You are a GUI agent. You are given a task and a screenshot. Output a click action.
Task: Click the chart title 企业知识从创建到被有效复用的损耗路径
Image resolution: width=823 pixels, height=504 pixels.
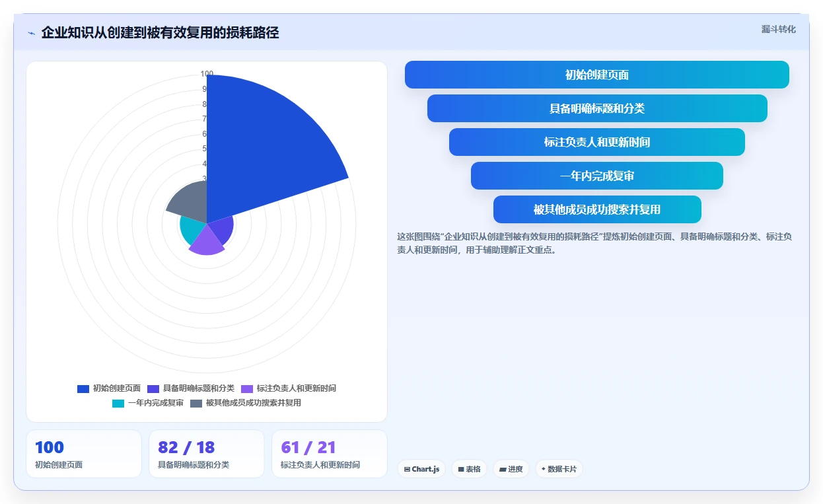point(160,33)
